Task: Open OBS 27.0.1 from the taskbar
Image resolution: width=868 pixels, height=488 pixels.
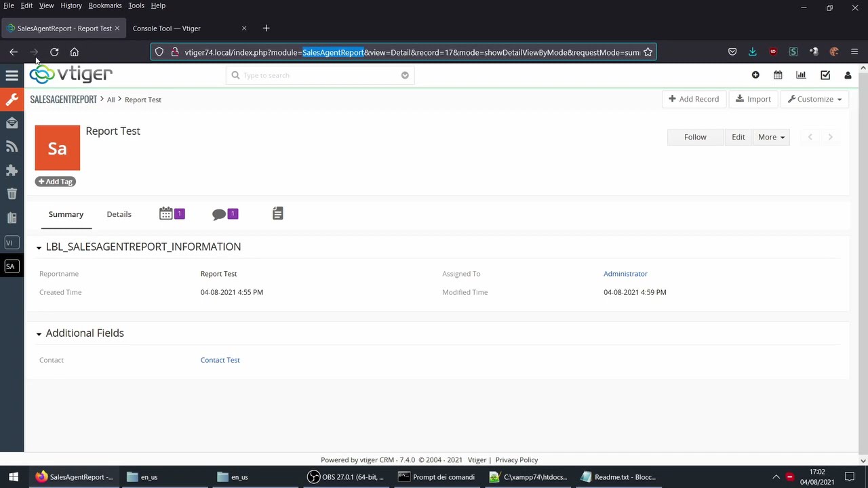Action: click(346, 477)
